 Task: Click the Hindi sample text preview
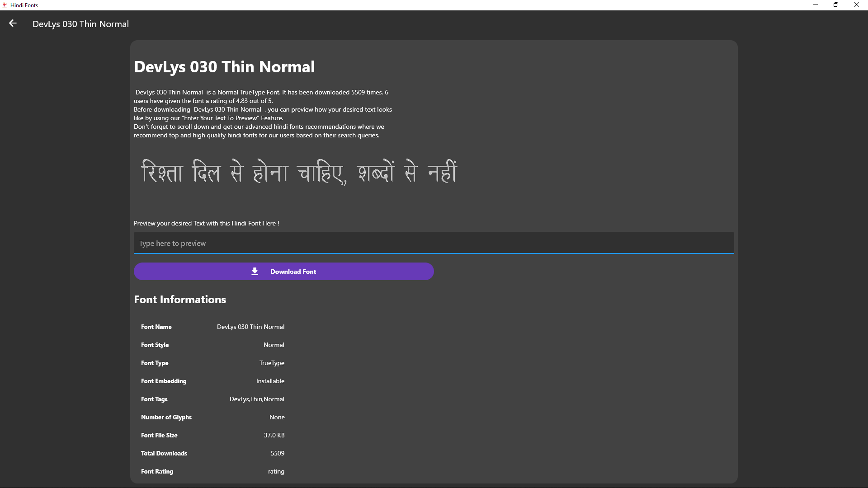(299, 172)
